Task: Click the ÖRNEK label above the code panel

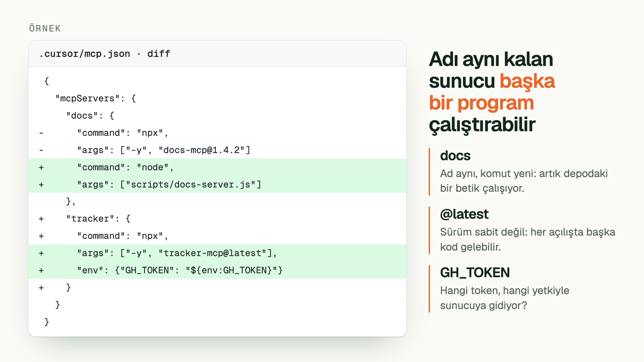Action: point(45,29)
